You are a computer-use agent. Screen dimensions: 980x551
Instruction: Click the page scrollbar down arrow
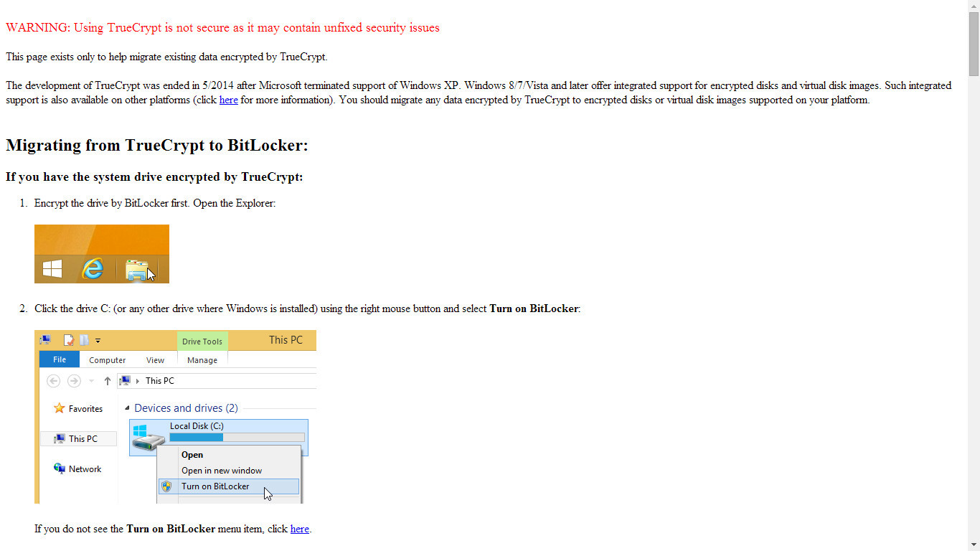974,545
